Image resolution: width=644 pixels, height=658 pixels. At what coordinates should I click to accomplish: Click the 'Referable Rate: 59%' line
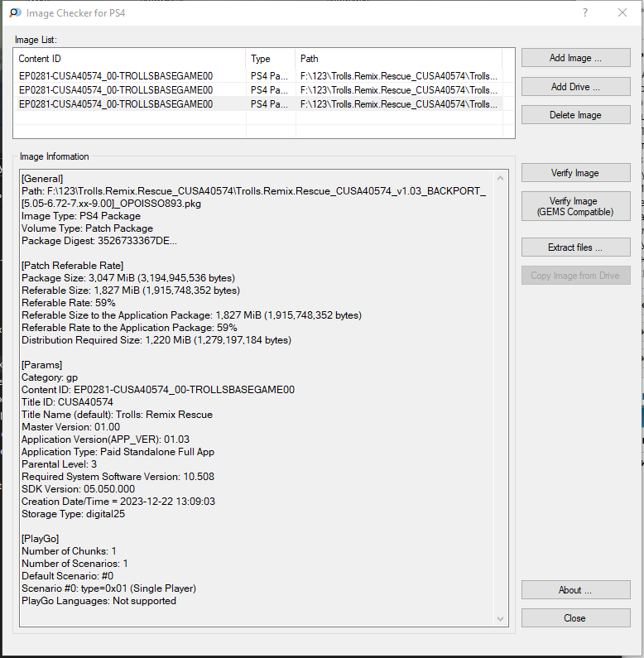69,303
